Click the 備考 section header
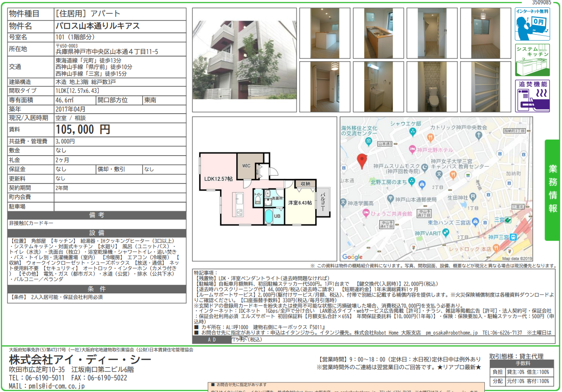This screenshot has width=562, height=392. (x=97, y=215)
